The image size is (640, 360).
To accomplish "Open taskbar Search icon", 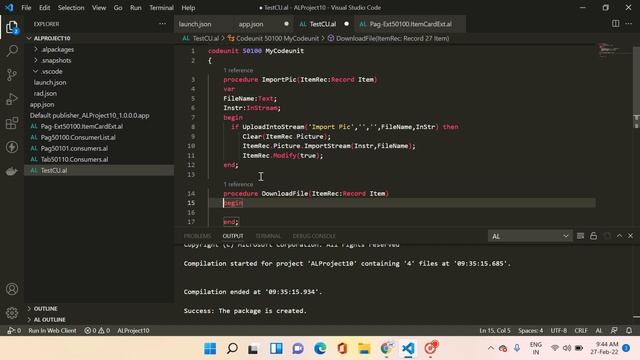I will point(232,348).
